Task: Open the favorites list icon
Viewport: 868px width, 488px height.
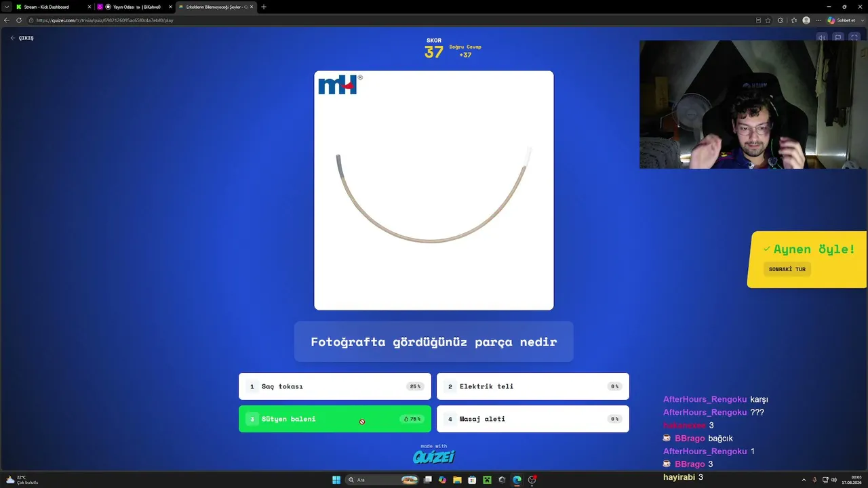Action: [x=793, y=20]
